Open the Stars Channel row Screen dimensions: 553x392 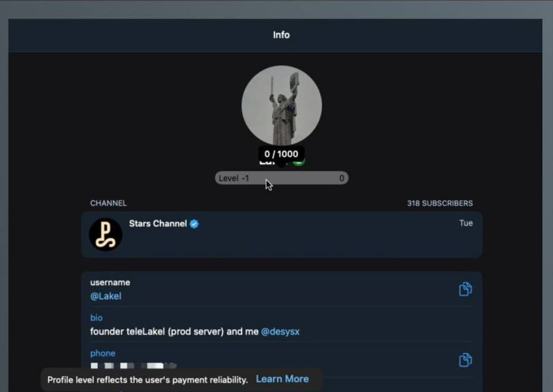(281, 235)
